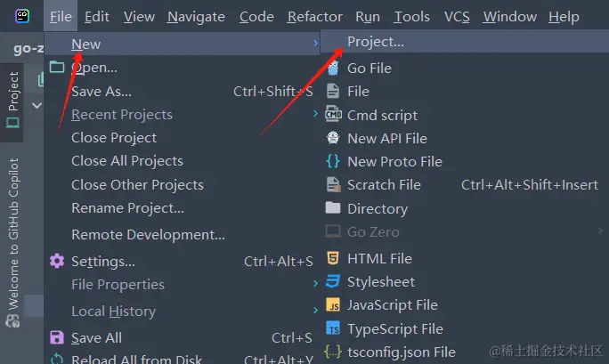Expand the Recent Projects submenu
Viewport: 609px width, 364px height.
[x=121, y=114]
